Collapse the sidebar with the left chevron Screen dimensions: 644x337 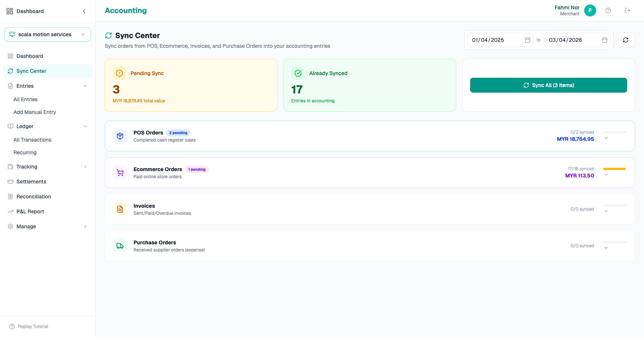coord(84,11)
